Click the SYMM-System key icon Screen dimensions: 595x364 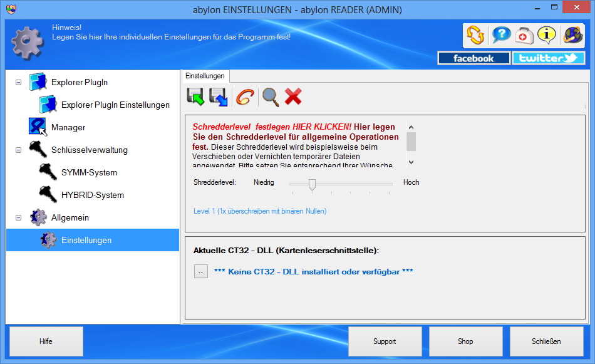click(x=48, y=172)
